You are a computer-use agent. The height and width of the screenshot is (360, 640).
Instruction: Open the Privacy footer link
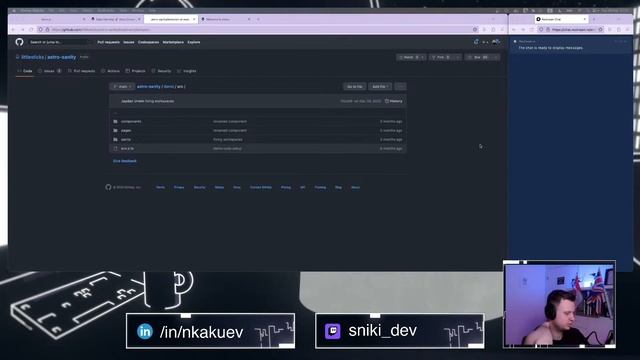click(x=179, y=187)
